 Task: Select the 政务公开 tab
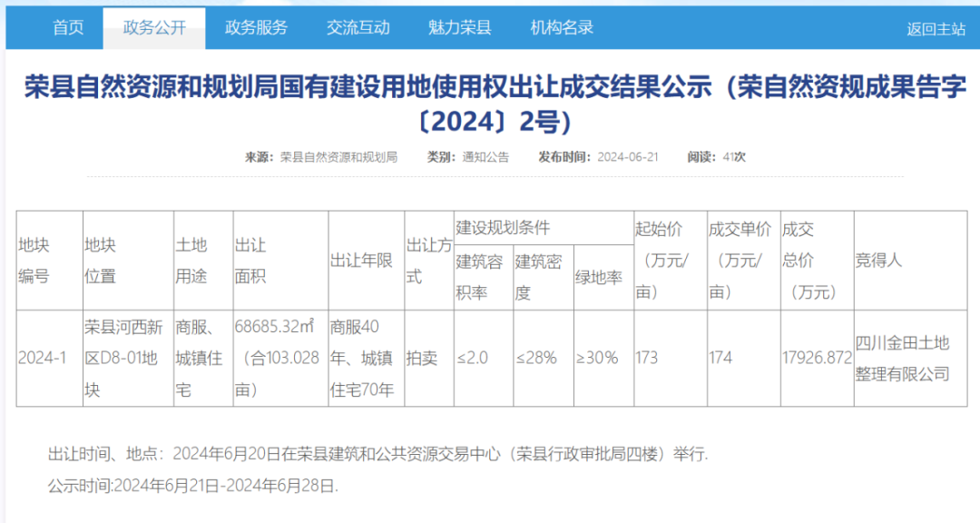pyautogui.click(x=154, y=27)
